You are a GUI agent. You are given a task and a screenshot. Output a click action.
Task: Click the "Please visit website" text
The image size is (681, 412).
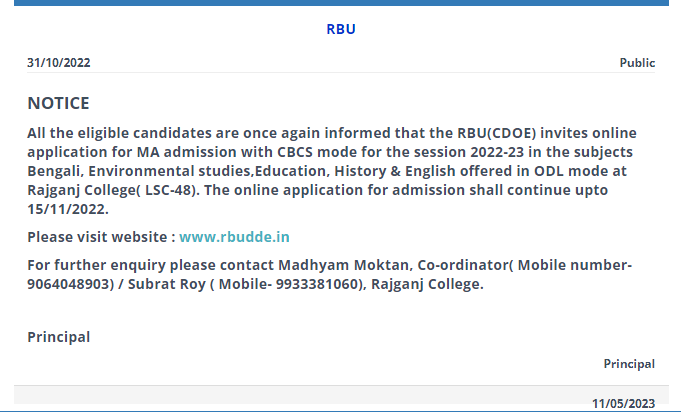100,237
